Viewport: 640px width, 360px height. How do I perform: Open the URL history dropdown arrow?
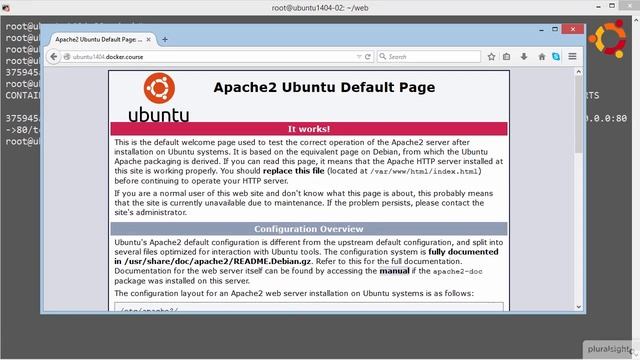(x=359, y=57)
